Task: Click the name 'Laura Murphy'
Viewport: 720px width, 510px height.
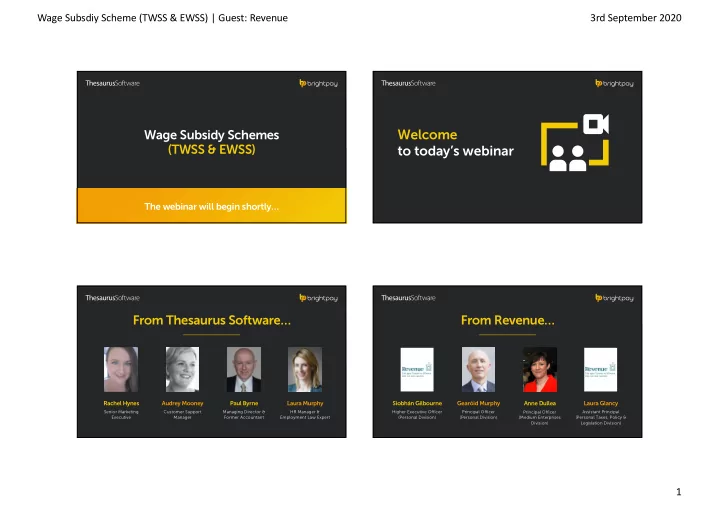Action: coord(305,403)
